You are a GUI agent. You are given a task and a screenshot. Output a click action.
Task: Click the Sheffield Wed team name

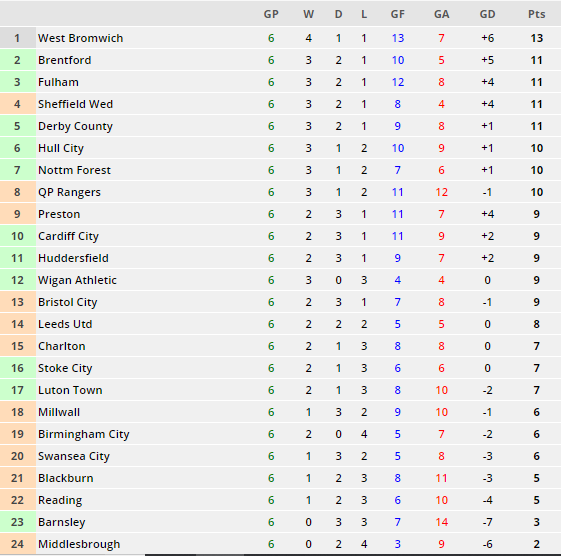75,104
